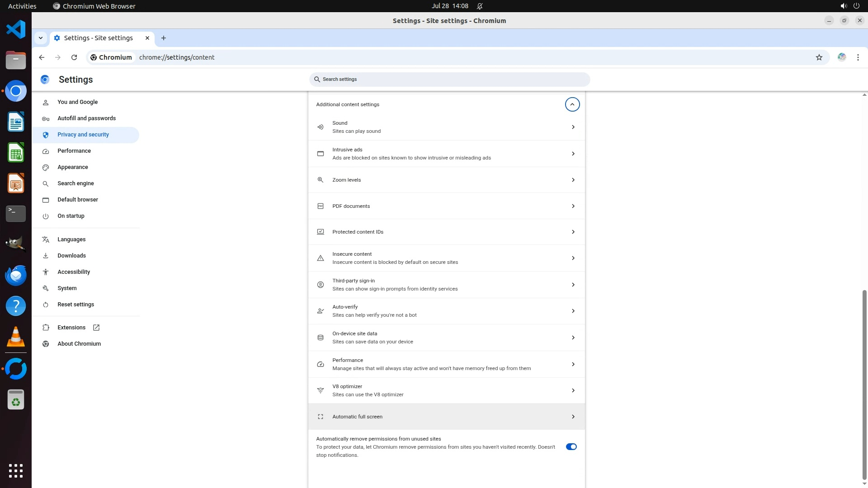
Task: Open the Chromium three-dot menu
Action: [x=858, y=57]
